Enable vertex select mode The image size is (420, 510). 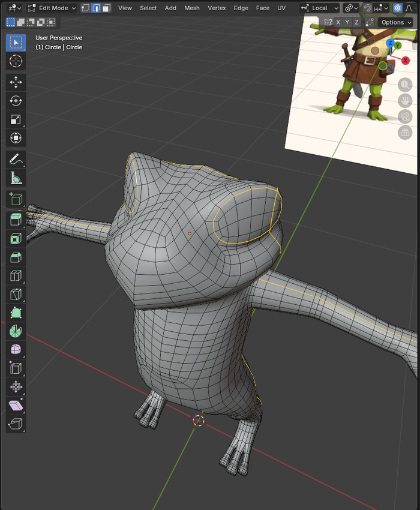(x=85, y=8)
